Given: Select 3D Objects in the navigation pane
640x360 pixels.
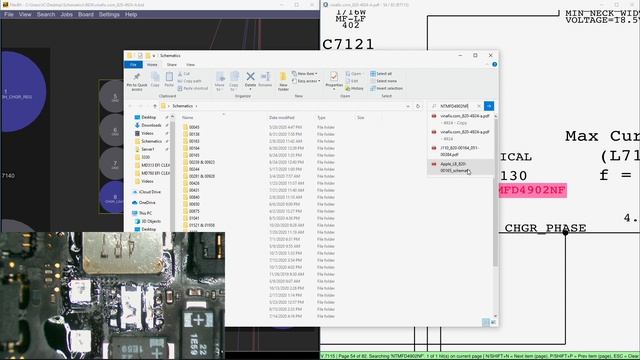Looking at the screenshot, I should click(x=148, y=221).
